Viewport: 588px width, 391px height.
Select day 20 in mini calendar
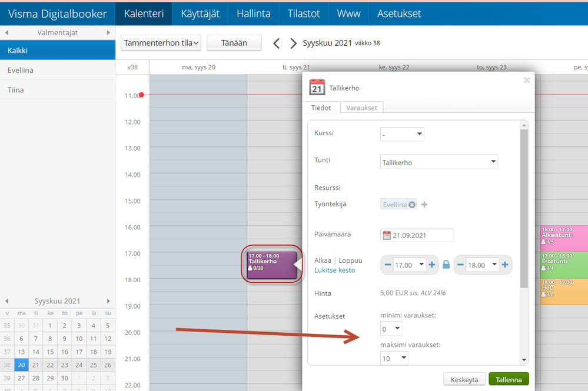pyautogui.click(x=21, y=365)
